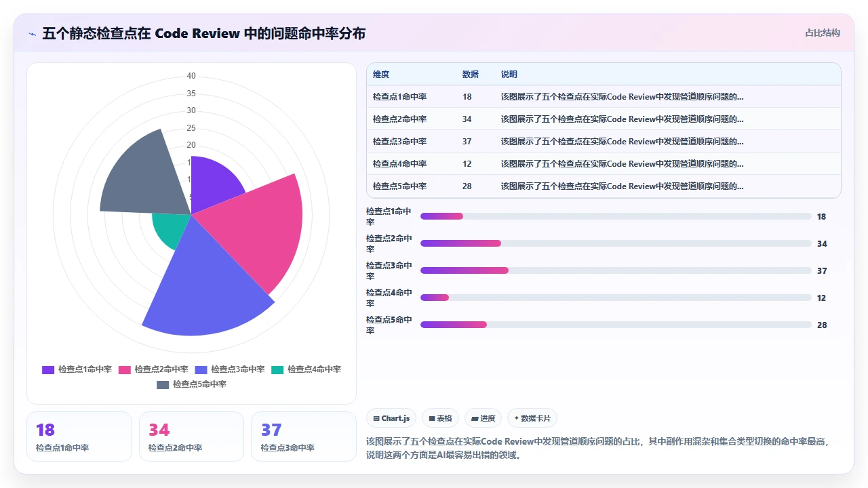Open the data card showing 34
This screenshot has width=868, height=488.
pyautogui.click(x=191, y=436)
